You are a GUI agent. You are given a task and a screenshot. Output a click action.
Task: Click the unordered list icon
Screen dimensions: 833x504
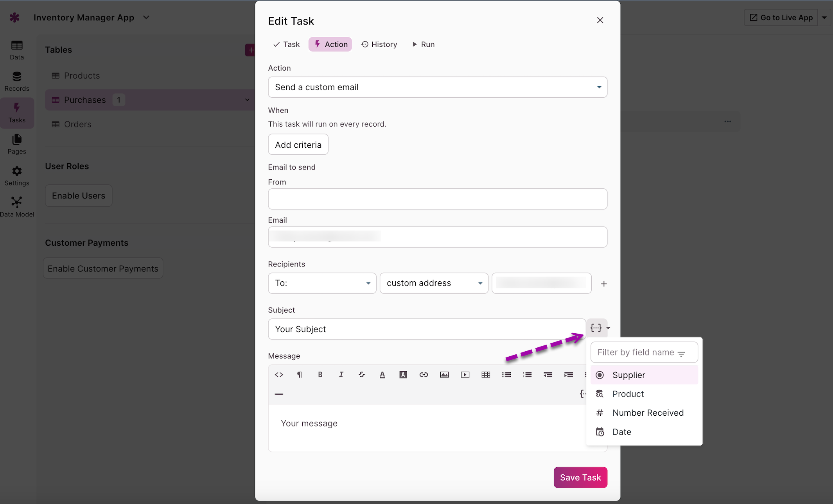506,375
